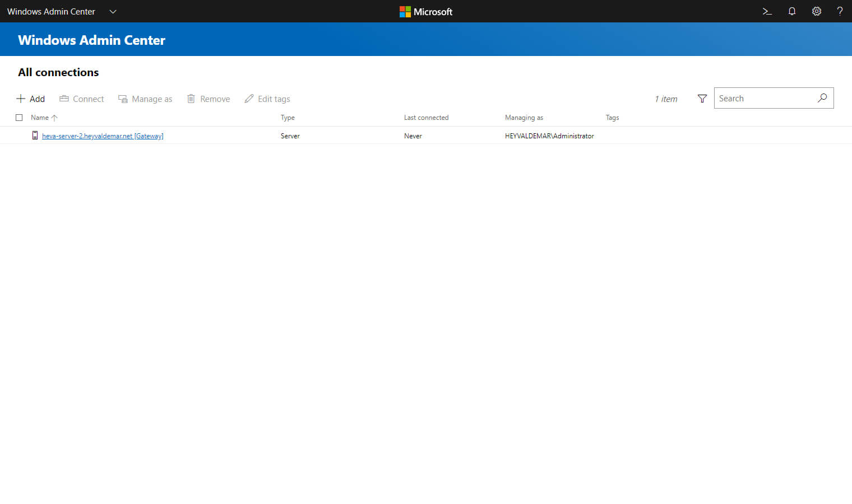The image size is (852, 504).
Task: Click the Manage as button
Action: 145,99
